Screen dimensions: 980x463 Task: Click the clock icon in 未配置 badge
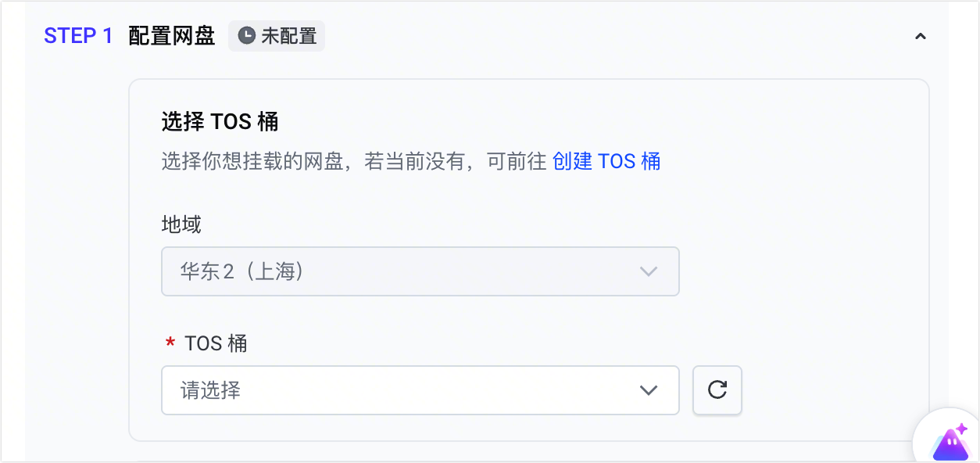pyautogui.click(x=246, y=36)
